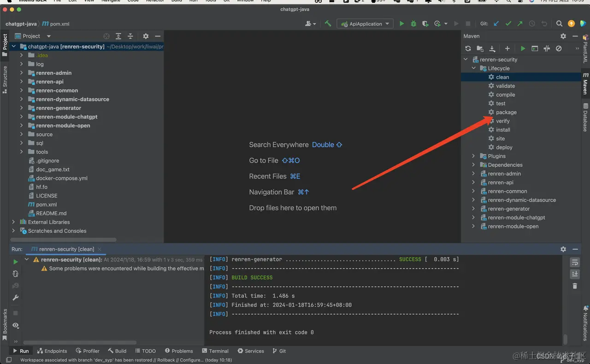The image size is (590, 364).
Task: Click the Build Project hammer icon
Action: click(x=328, y=23)
